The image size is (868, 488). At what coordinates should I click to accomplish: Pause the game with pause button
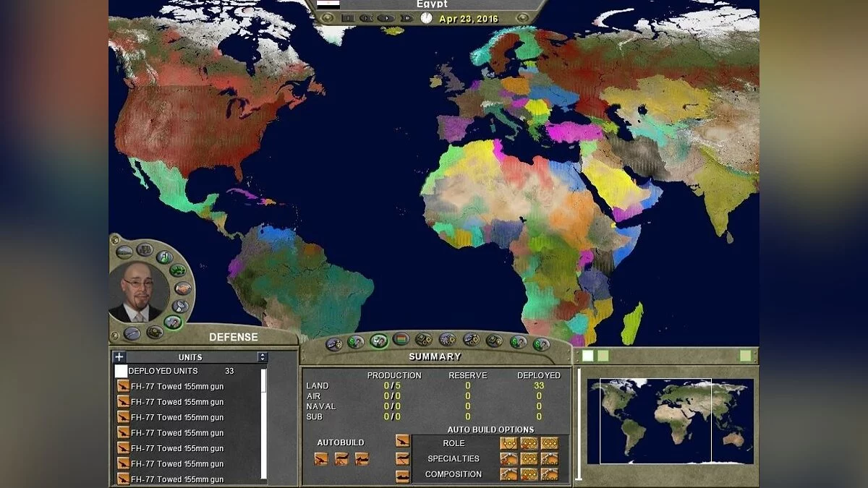(x=349, y=17)
